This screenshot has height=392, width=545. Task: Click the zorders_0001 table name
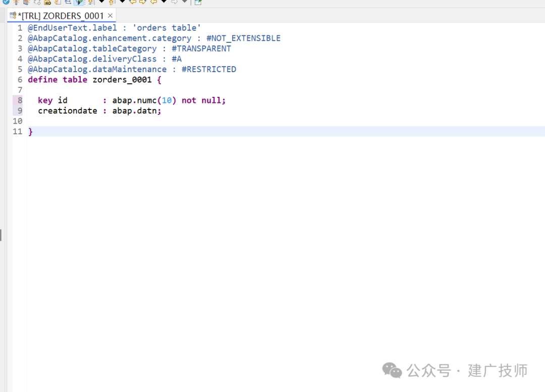tap(122, 80)
